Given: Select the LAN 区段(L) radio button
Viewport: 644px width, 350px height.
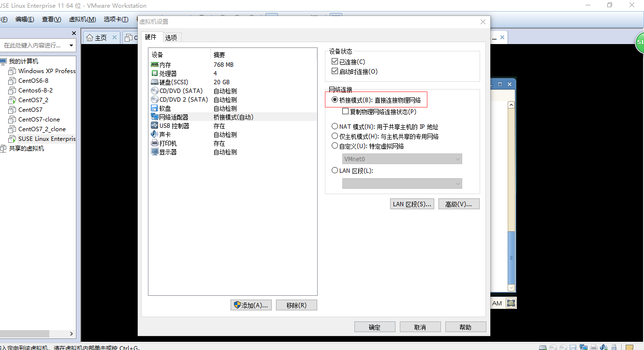Looking at the screenshot, I should (335, 170).
